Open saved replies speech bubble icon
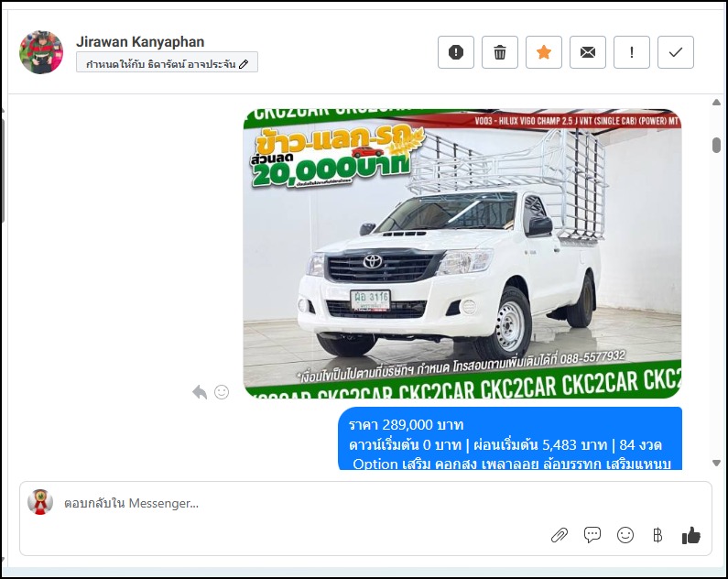728x579 pixels. pos(592,535)
